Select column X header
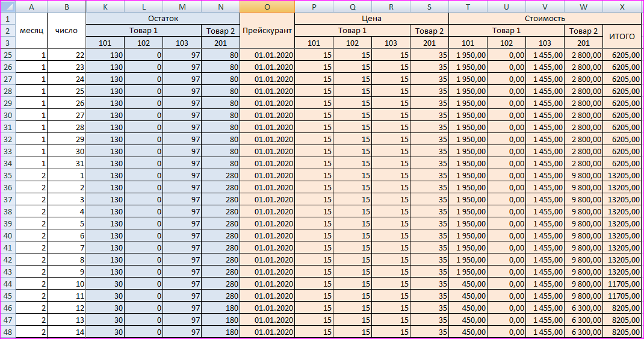644x339 pixels. click(622, 7)
